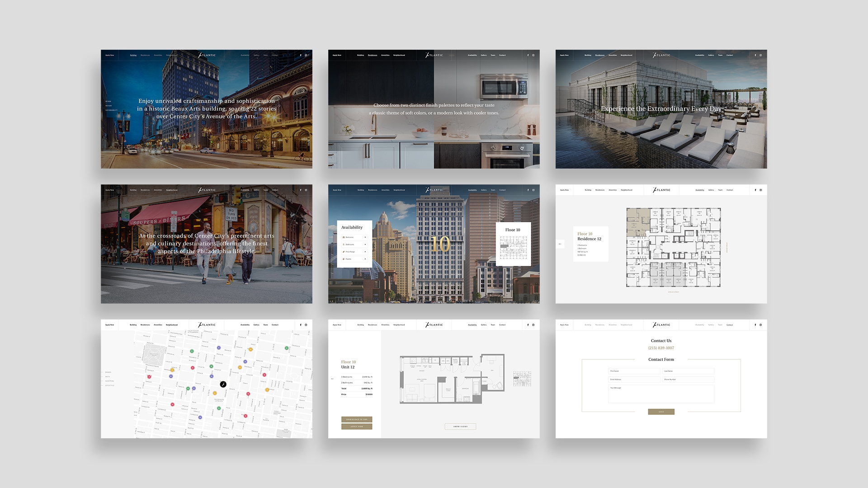The width and height of the screenshot is (868, 488).
Task: Open Facebook icon on the street map page
Action: [301, 325]
